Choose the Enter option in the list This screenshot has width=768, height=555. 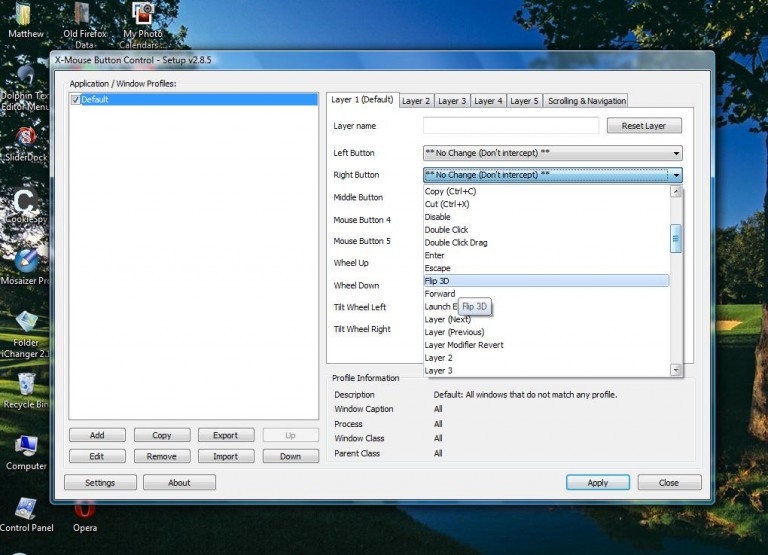[546, 255]
